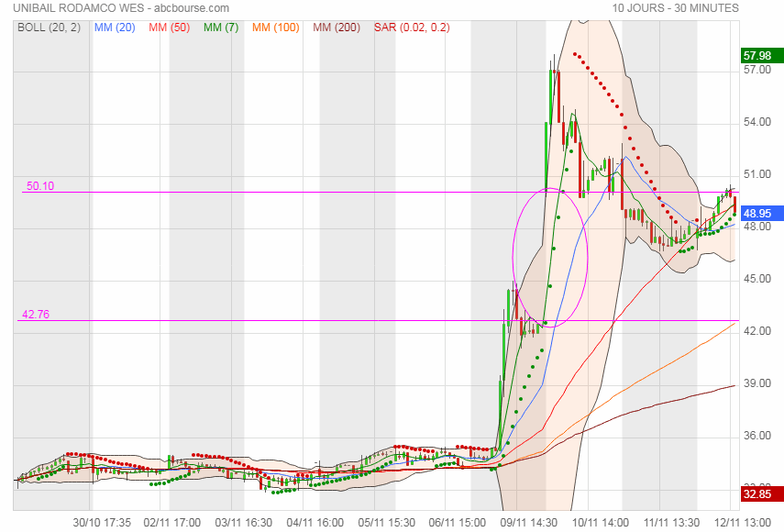
Task: Click the 45.00 price axis label
Action: [x=757, y=279]
